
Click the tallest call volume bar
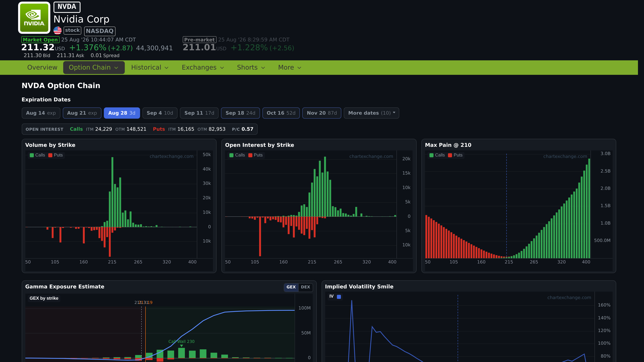coord(112,192)
